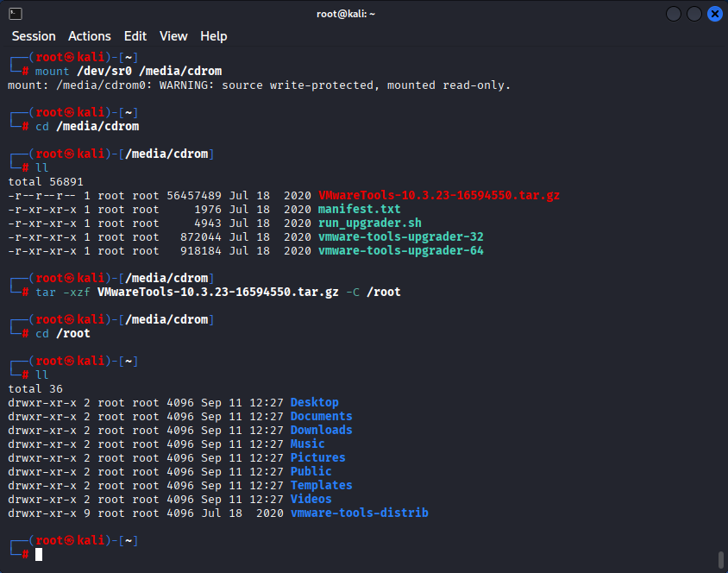Click the file size 872044
The image size is (728, 573).
pyautogui.click(x=201, y=237)
